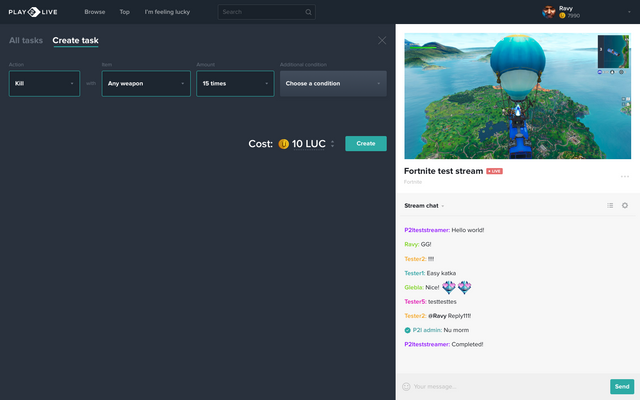Click the LIVE badge by stream title
The height and width of the screenshot is (400, 640).
pyautogui.click(x=494, y=171)
